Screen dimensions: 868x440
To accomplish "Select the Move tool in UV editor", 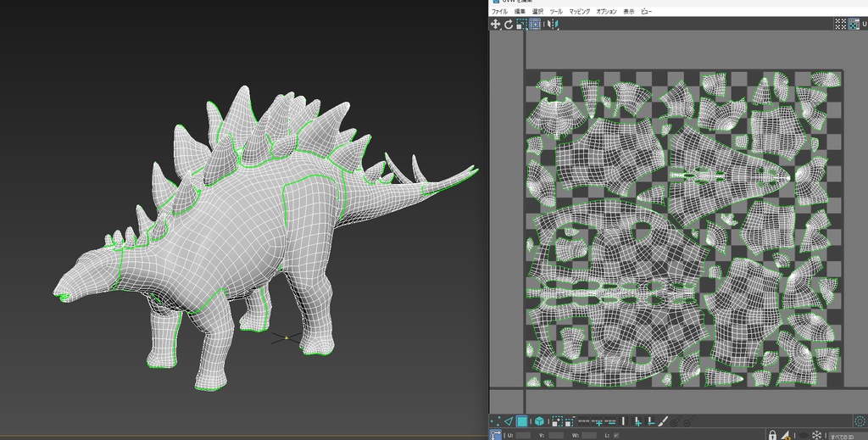I will tap(495, 24).
